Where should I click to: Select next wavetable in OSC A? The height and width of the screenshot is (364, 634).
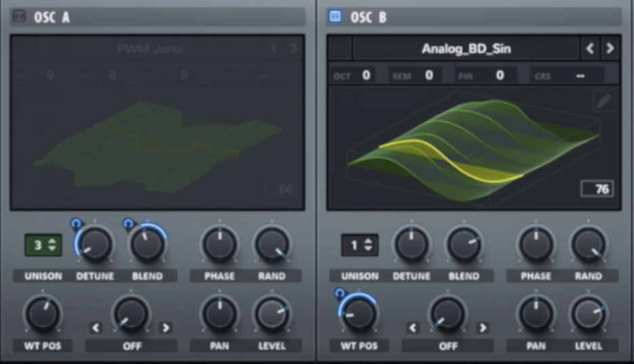coord(294,49)
